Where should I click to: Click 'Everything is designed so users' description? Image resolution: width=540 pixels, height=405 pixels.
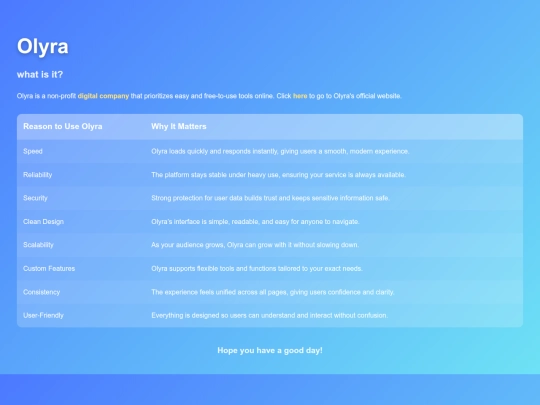(269, 315)
